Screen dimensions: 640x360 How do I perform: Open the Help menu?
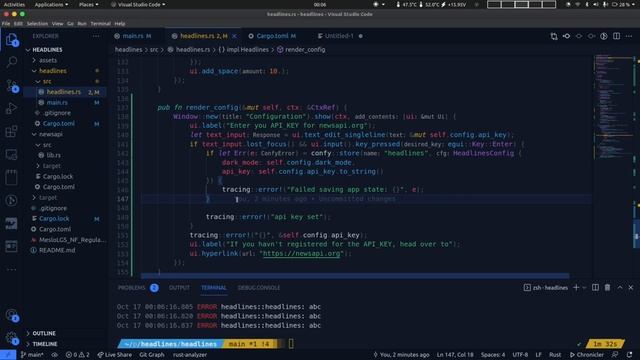(x=120, y=24)
